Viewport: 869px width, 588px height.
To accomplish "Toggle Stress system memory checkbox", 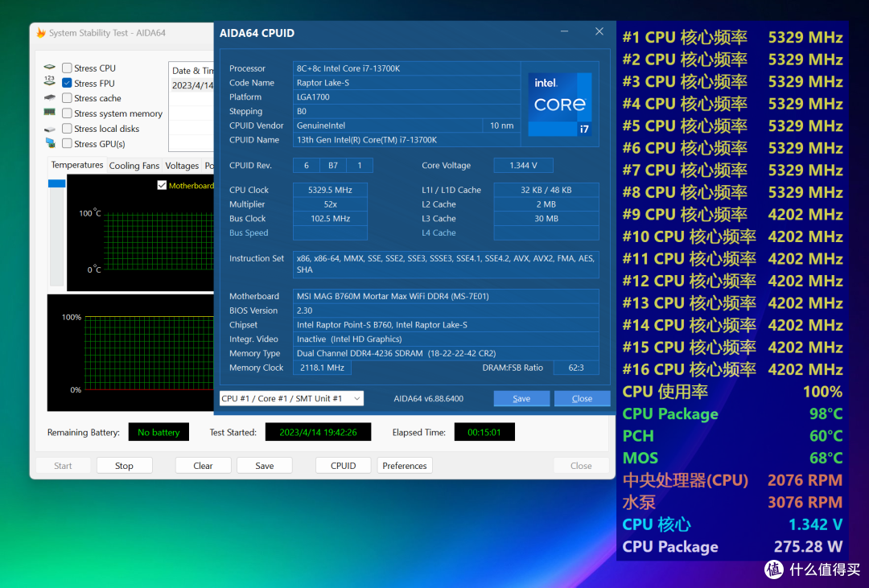I will (x=67, y=113).
